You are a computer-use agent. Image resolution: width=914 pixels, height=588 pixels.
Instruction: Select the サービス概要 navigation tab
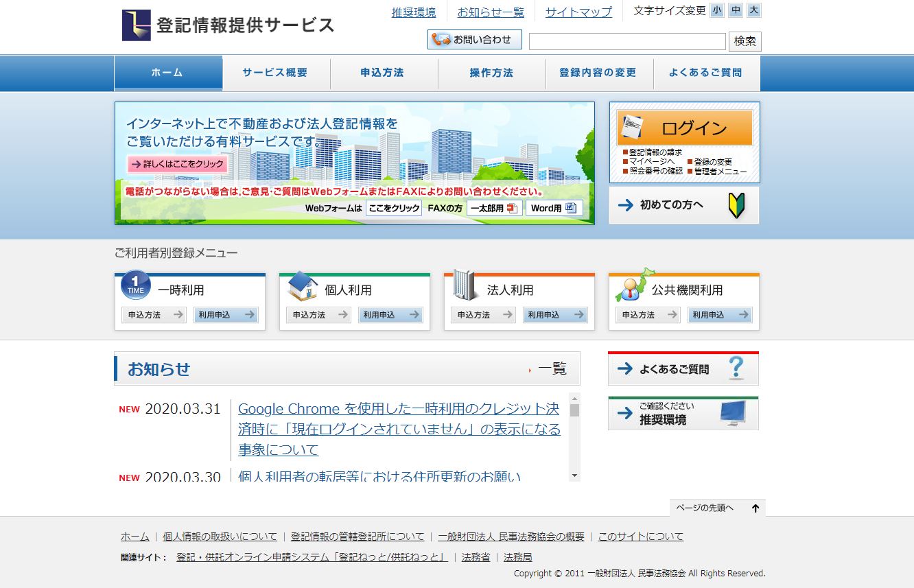276,73
